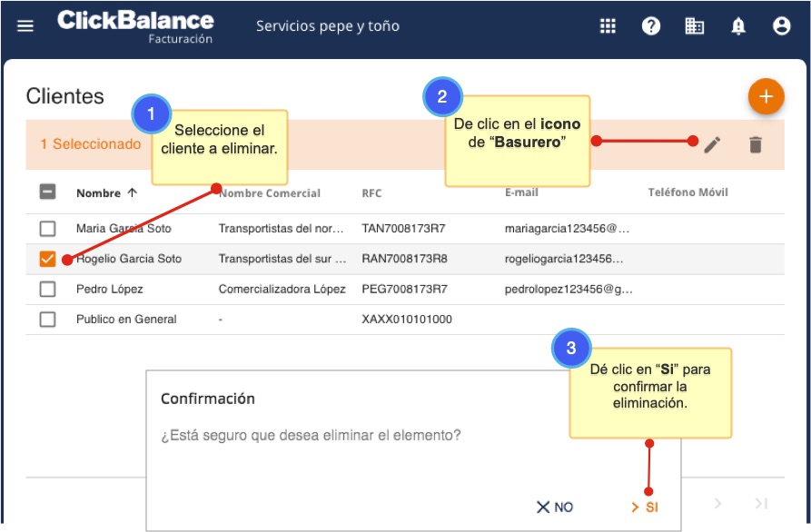
Task: Open the user account profile icon
Action: click(x=781, y=26)
